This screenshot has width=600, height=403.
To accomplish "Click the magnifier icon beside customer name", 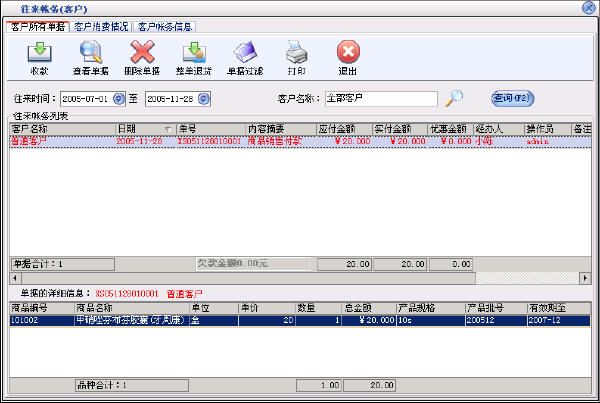I will 455,98.
